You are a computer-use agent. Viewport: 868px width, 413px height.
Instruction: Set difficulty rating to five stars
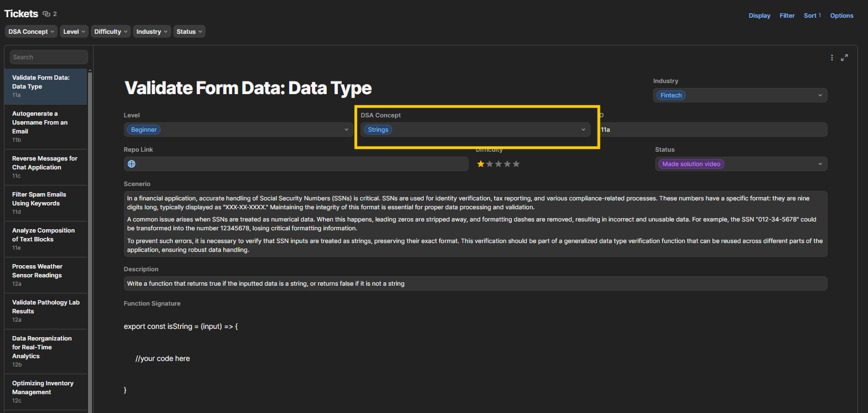(x=516, y=164)
